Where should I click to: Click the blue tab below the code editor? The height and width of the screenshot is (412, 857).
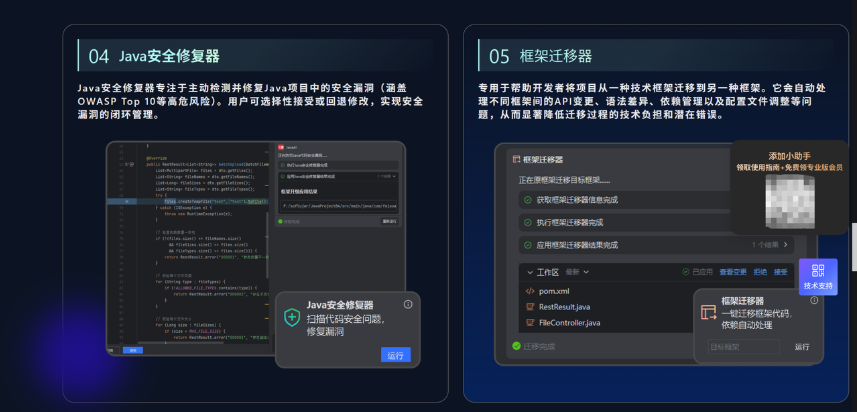[x=133, y=350]
